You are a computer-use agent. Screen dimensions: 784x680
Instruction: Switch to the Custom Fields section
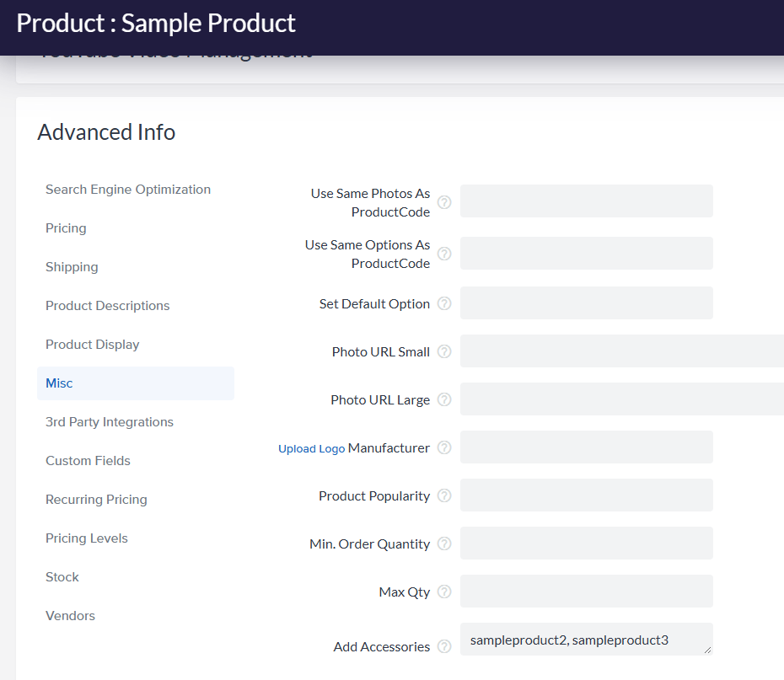[88, 460]
